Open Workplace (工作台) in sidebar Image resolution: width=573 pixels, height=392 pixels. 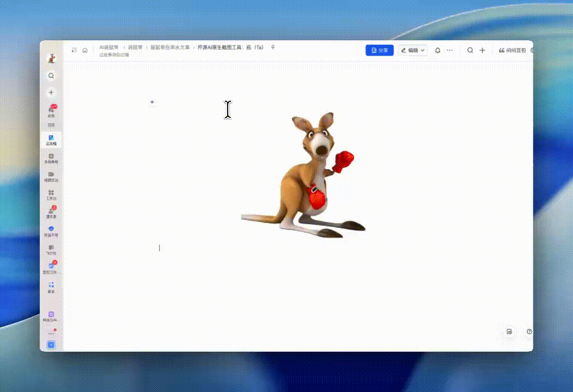click(51, 195)
